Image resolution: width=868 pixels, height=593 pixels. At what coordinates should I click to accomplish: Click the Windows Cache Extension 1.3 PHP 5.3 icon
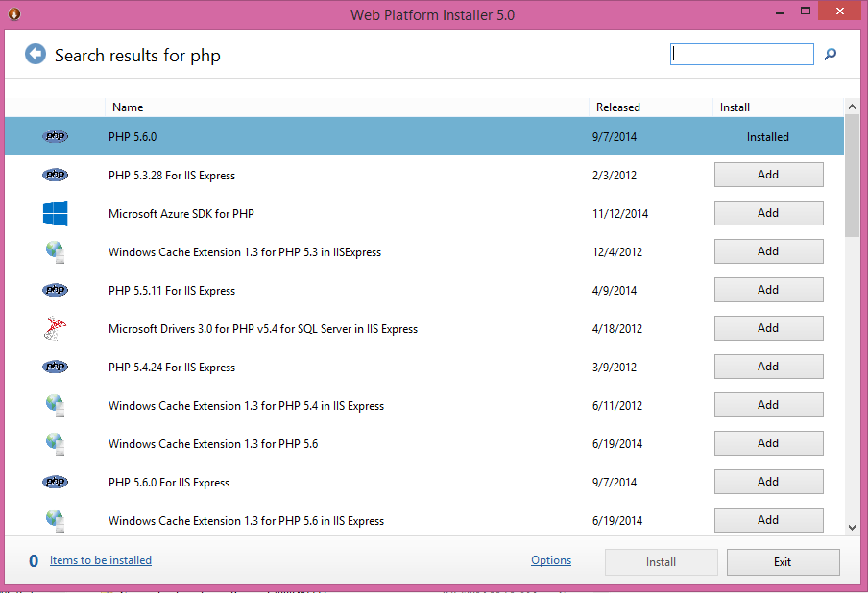(x=56, y=251)
